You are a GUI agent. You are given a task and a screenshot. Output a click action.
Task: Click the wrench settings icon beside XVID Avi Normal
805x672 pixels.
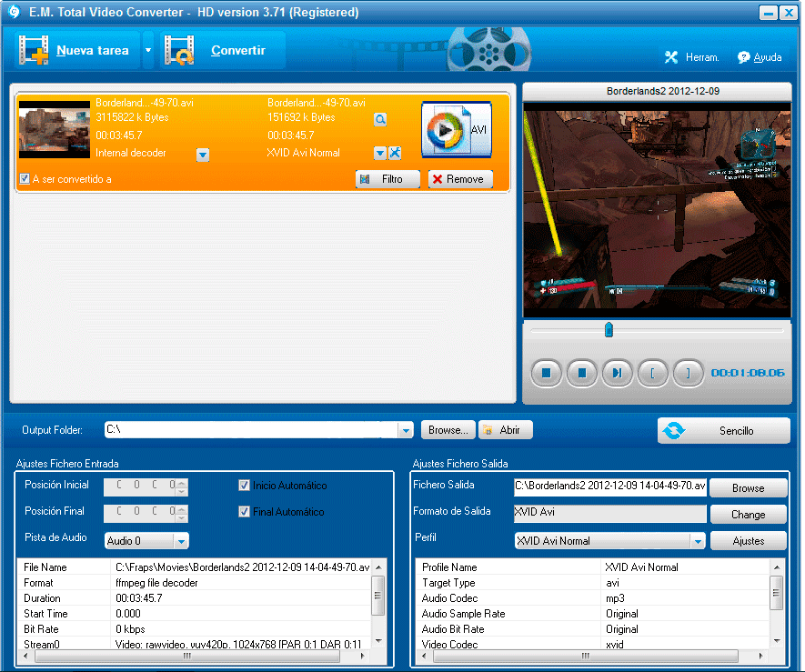[x=393, y=152]
